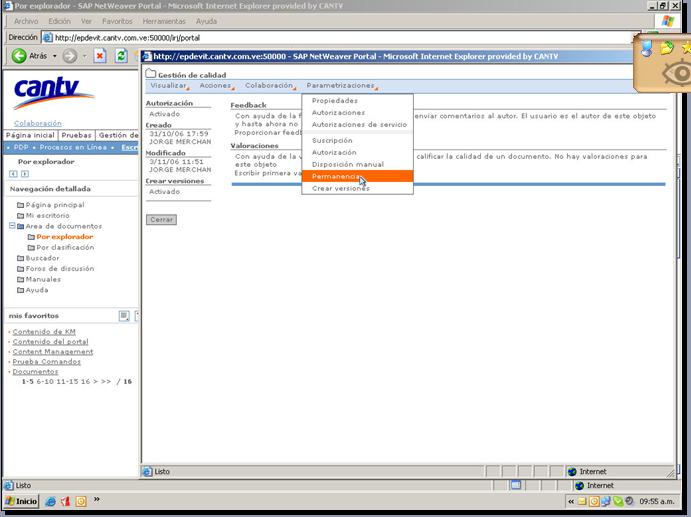Select Autorizaciones from the menu
Screen dimensions: 691x517
pyautogui.click(x=357, y=113)
